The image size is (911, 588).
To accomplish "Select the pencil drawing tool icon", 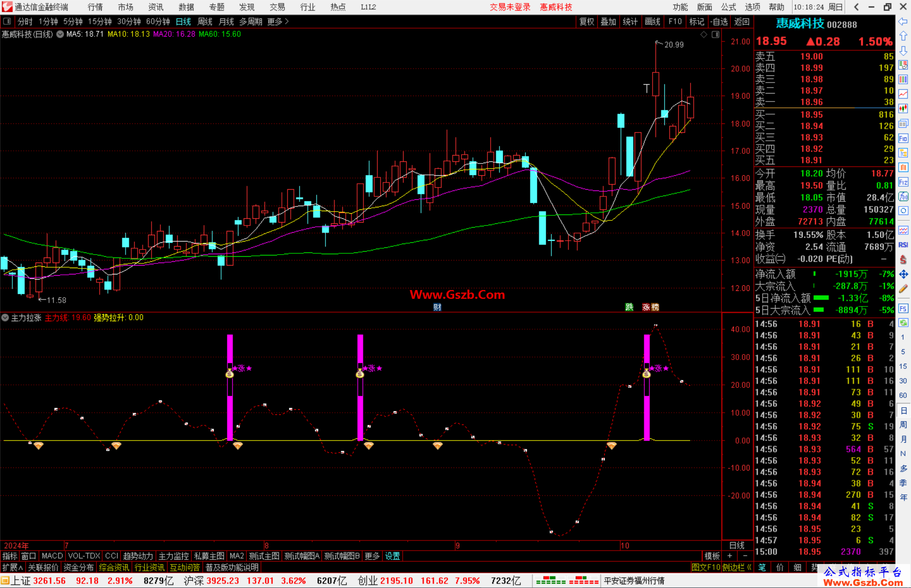I will click(903, 289).
